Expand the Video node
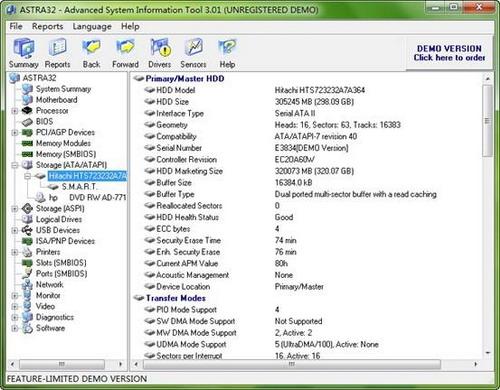500x390 pixels. tap(15, 306)
